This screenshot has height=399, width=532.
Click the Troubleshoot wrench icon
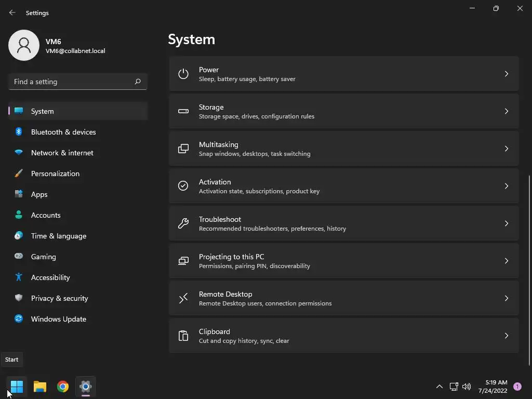(x=183, y=223)
